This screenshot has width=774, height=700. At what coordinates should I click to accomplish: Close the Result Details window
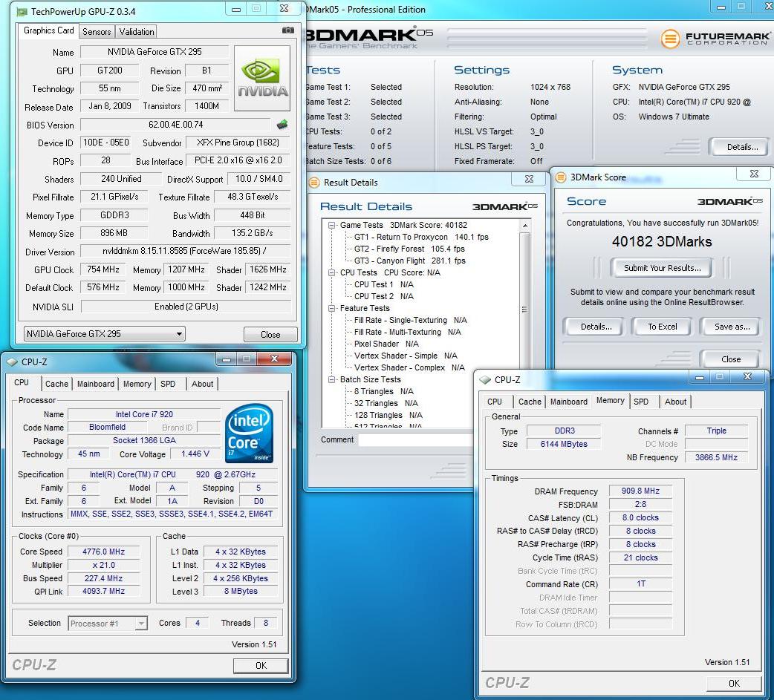529,179
